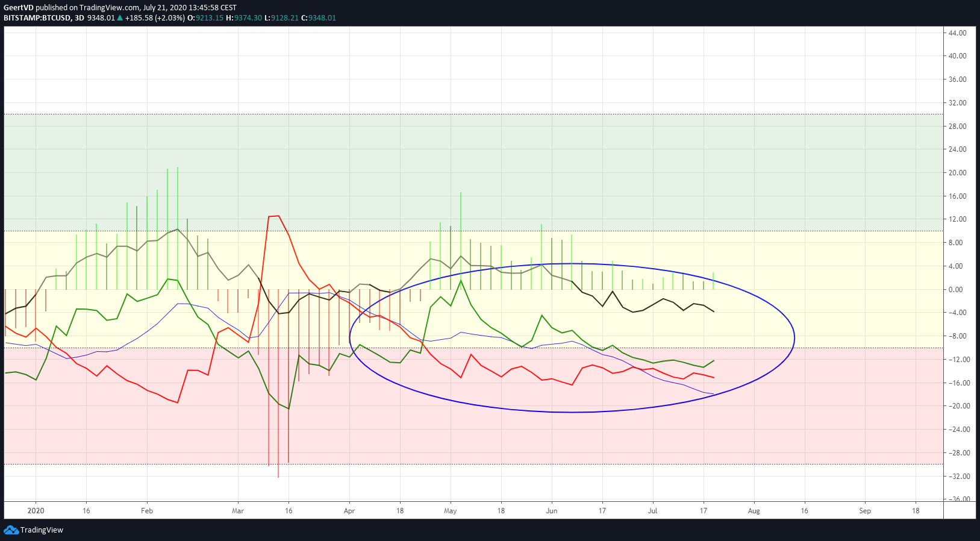980x541 pixels.
Task: Click the BITSTAMP:BTCUSD symbol label
Action: pos(37,18)
